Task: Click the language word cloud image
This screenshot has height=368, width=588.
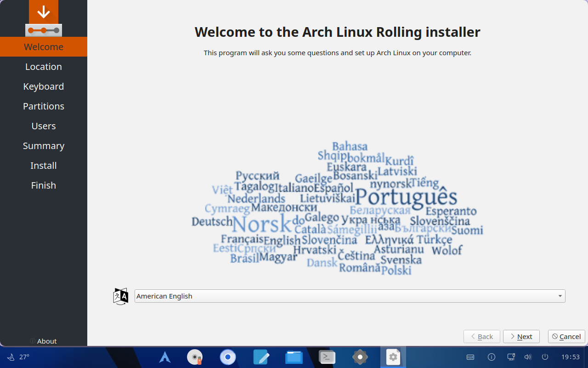Action: point(338,208)
